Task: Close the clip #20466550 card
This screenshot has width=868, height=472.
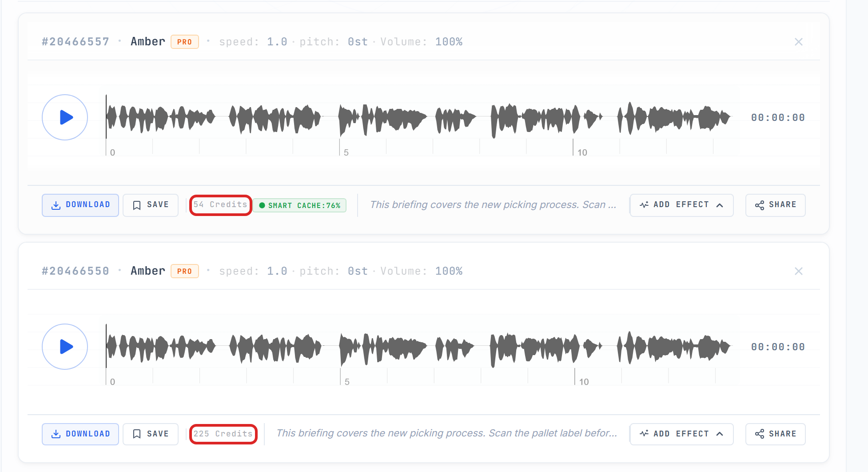Action: tap(799, 271)
